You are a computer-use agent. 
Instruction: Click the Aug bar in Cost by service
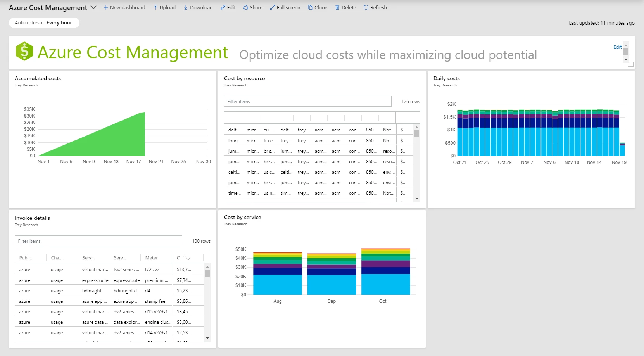(x=278, y=273)
